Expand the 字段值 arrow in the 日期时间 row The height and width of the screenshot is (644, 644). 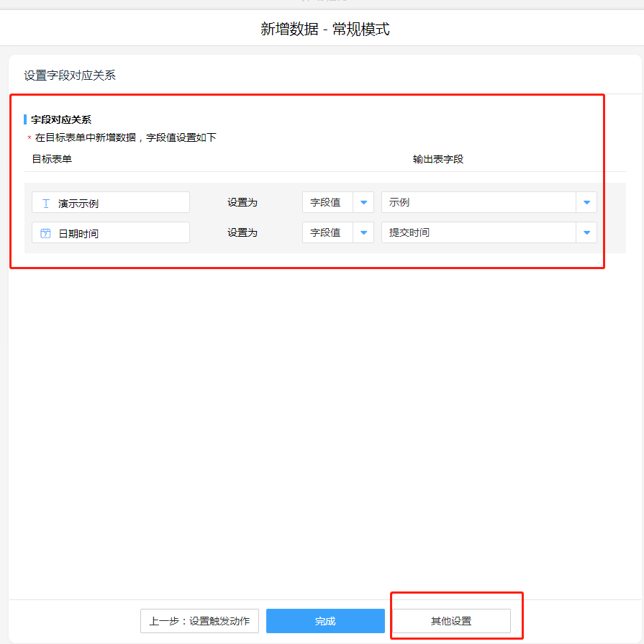(363, 233)
